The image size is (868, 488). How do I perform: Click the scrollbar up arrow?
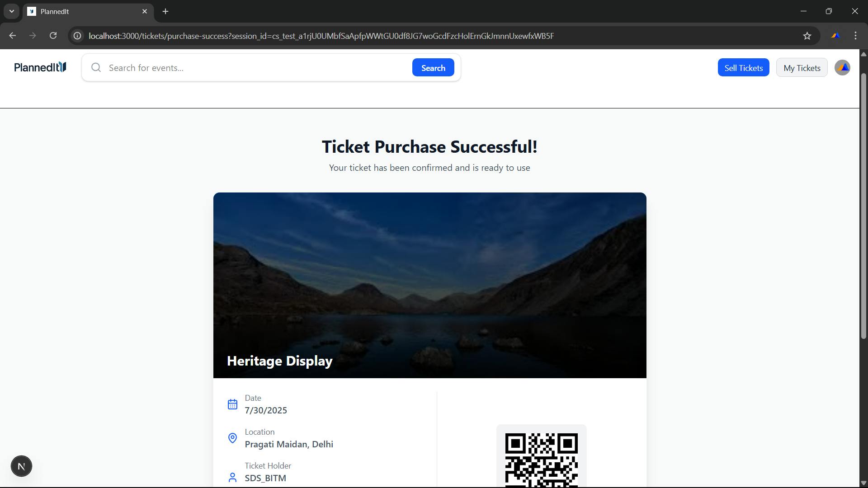(x=863, y=54)
